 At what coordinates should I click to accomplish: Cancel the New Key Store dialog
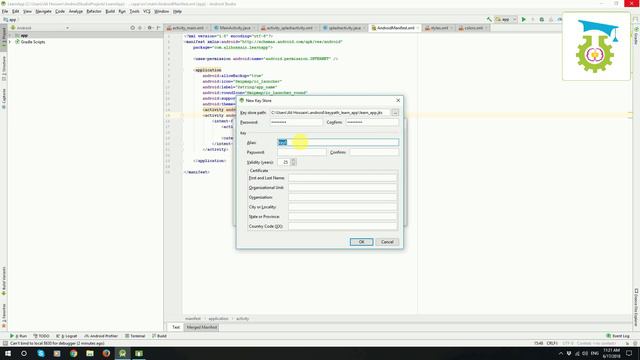coord(387,242)
